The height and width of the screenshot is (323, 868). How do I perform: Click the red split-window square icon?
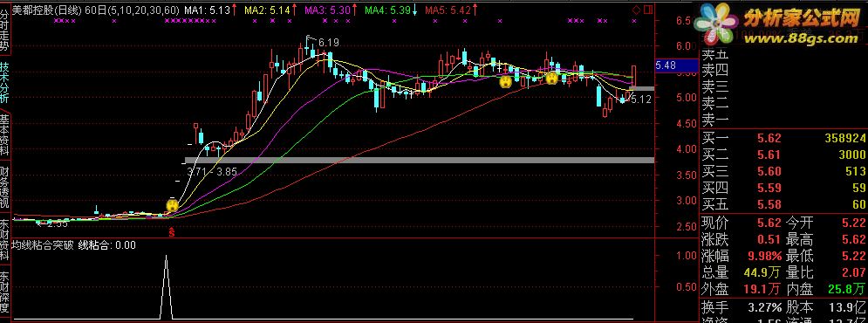pyautogui.click(x=647, y=10)
